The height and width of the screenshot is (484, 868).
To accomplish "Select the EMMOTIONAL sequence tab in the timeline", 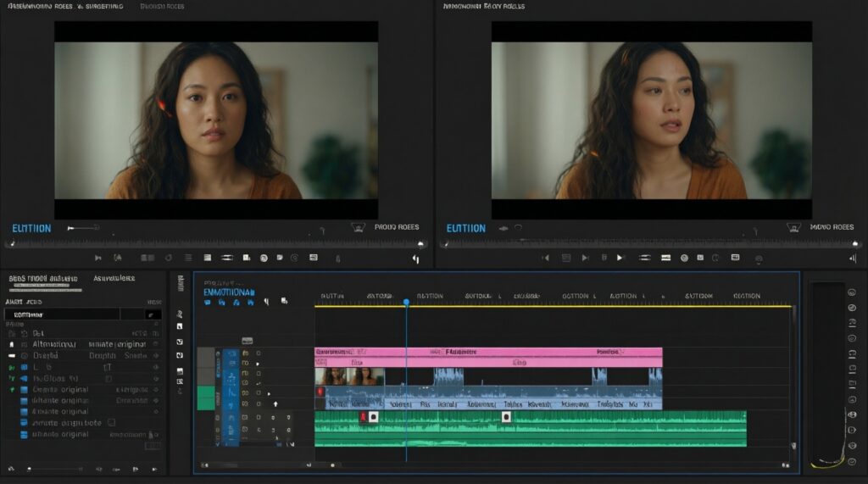I will [x=228, y=292].
